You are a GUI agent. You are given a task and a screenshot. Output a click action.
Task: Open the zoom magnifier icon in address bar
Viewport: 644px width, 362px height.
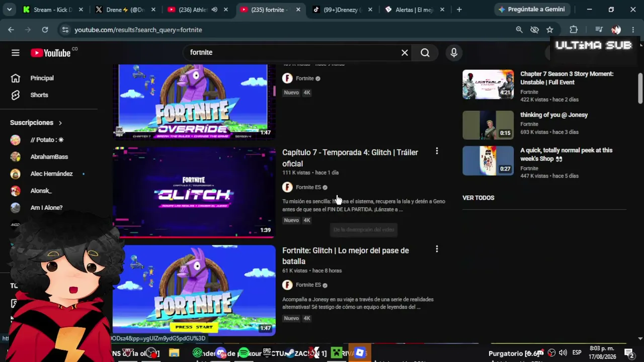(x=519, y=30)
